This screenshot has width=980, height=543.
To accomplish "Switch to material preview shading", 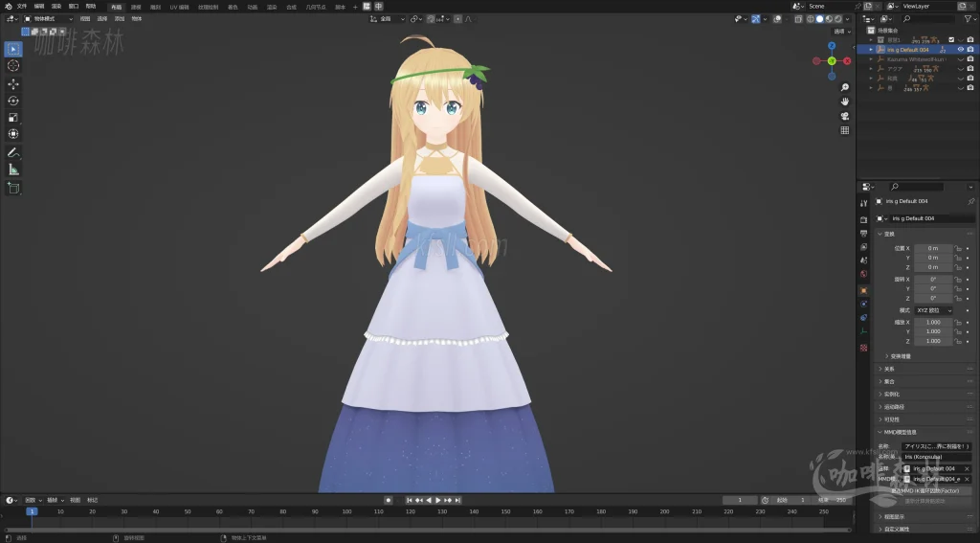I will (829, 19).
